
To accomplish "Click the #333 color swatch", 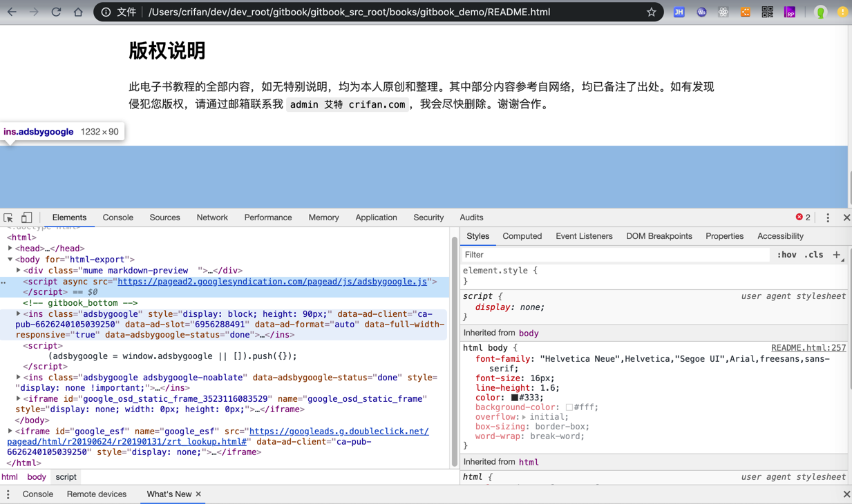I will coord(515,398).
